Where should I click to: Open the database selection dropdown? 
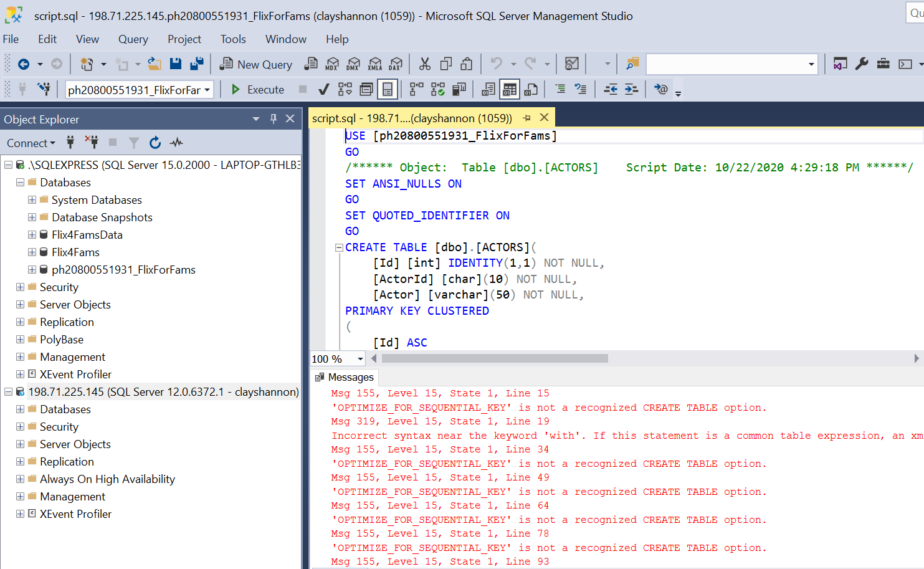click(206, 89)
